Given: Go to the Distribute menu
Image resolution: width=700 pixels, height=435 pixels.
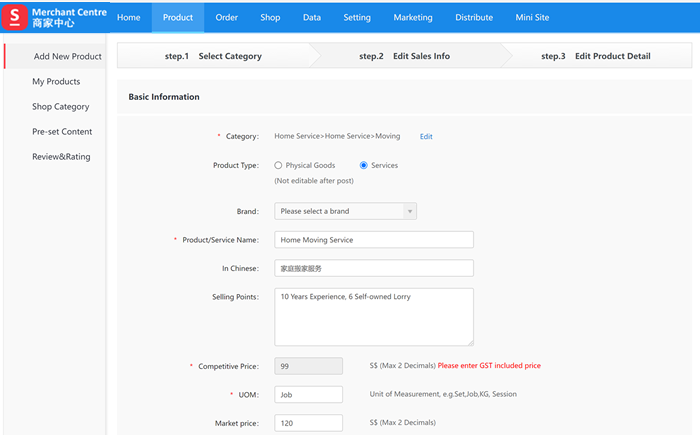Looking at the screenshot, I should click(x=474, y=17).
